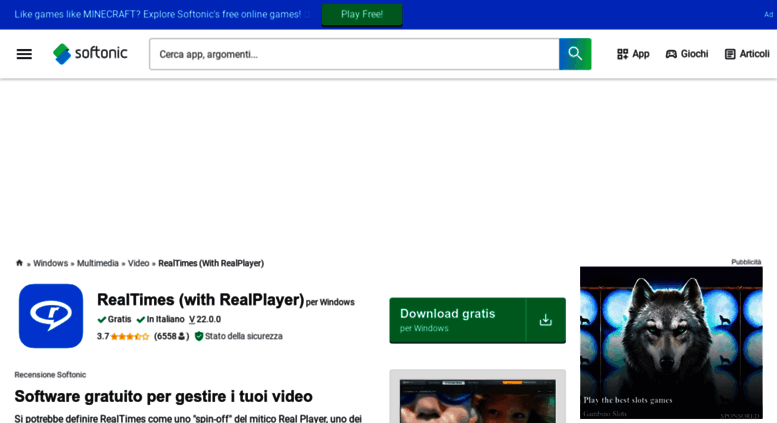Image resolution: width=777 pixels, height=423 pixels.
Task: Open the Giochi menu item
Action: pos(687,54)
